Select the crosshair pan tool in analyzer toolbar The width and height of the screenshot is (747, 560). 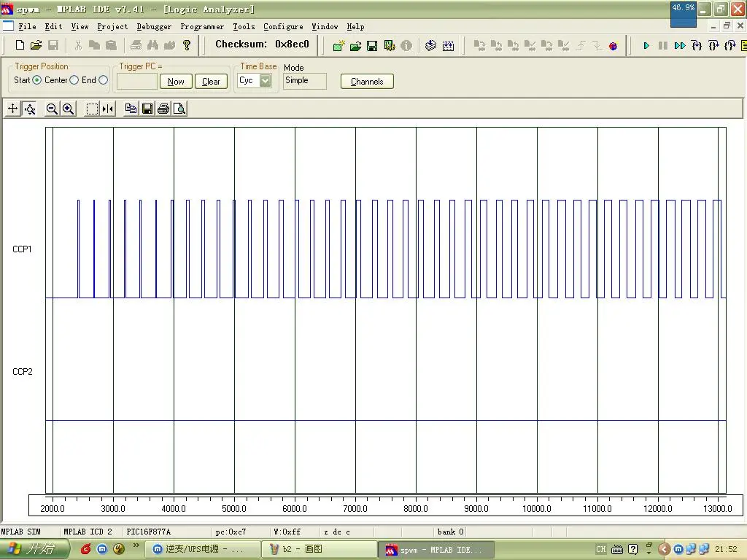point(13,109)
